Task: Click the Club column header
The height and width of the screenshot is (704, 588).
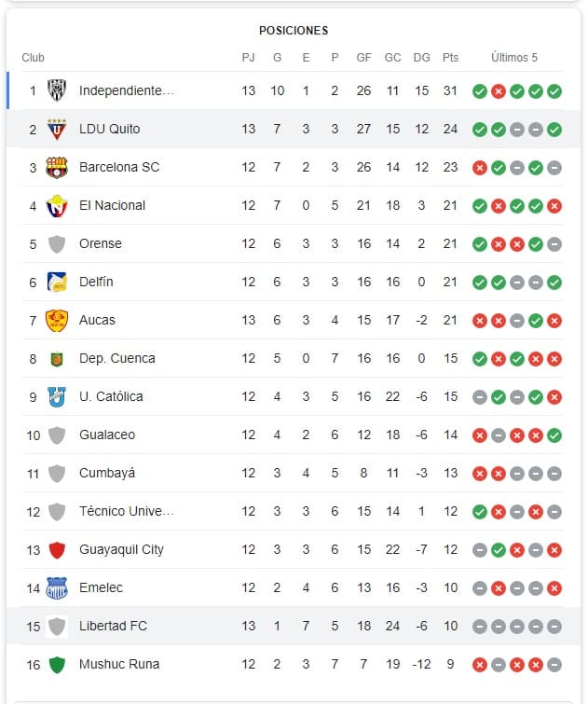Action: coord(34,58)
